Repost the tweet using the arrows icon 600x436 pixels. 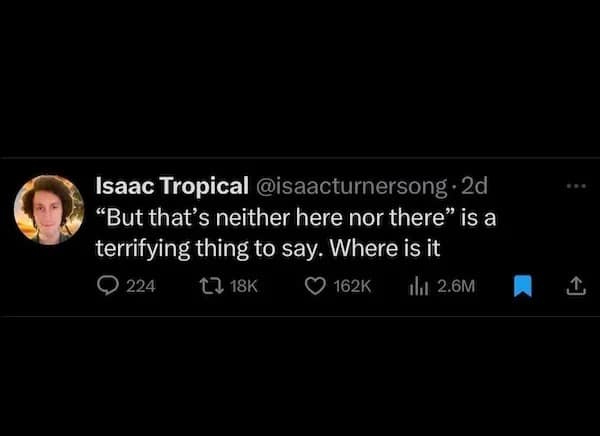click(x=207, y=286)
